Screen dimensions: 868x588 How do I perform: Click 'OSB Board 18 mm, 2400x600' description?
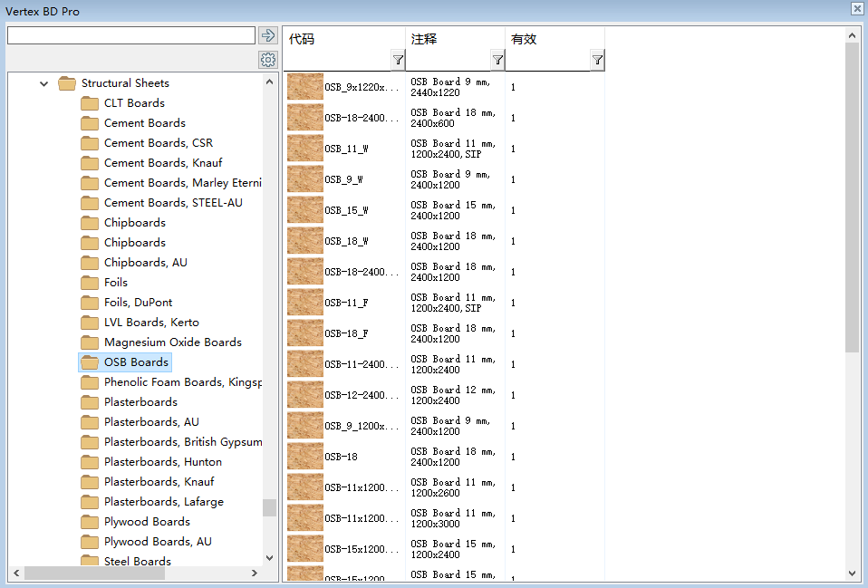453,118
